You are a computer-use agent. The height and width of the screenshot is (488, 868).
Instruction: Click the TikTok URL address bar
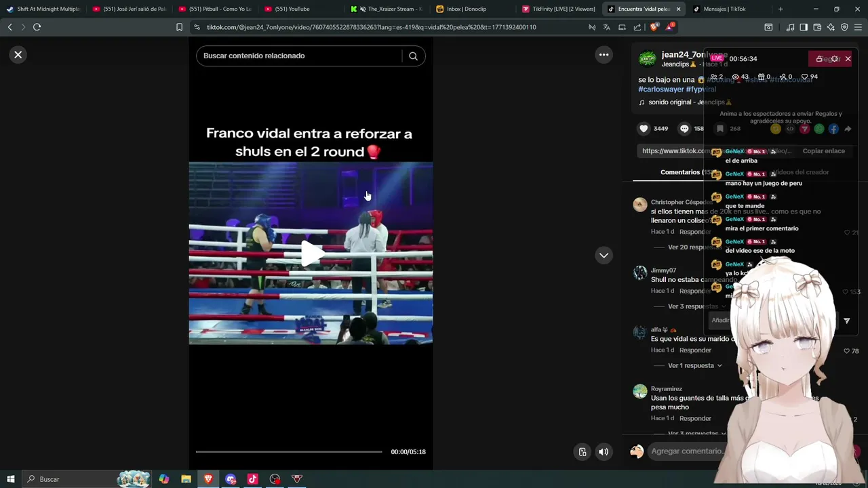pyautogui.click(x=371, y=27)
